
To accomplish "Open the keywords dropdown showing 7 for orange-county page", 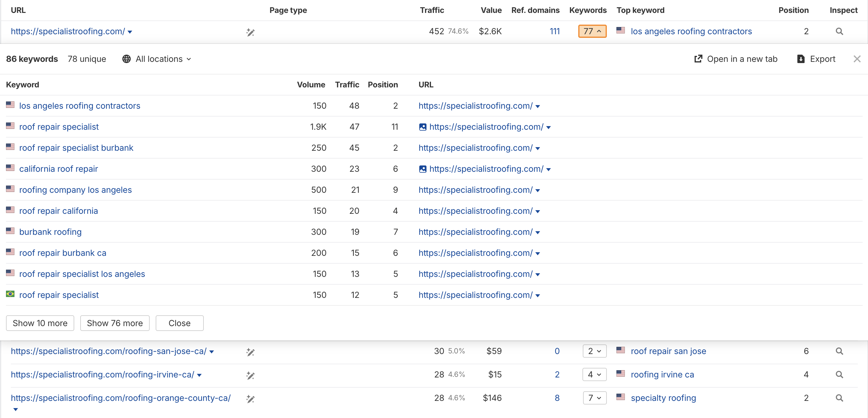I will [594, 398].
